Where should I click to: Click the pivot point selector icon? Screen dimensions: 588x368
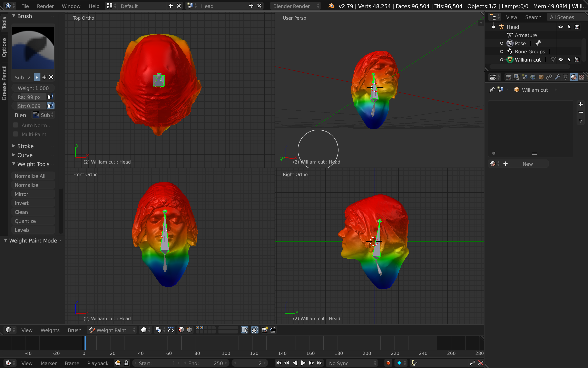tap(160, 330)
